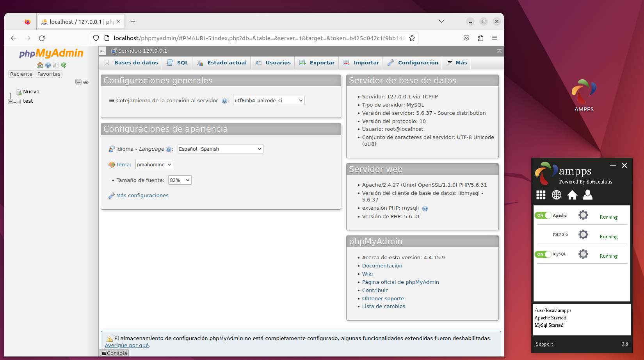This screenshot has width=644, height=360.
Task: Open Apache settings gear in AMPPS
Action: [x=583, y=215]
